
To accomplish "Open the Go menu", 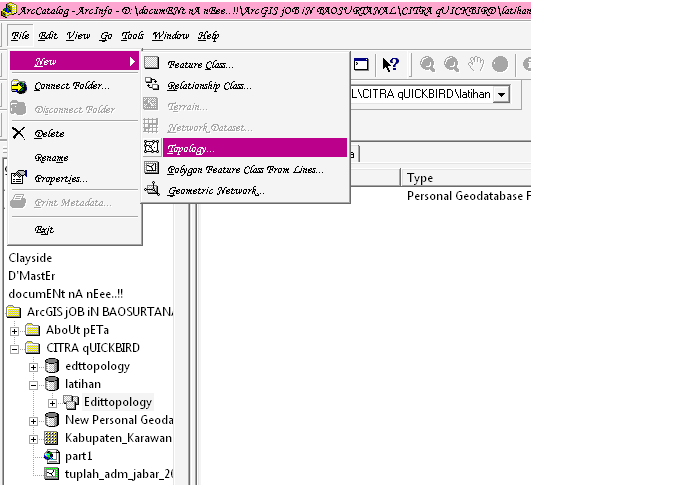I will 106,36.
